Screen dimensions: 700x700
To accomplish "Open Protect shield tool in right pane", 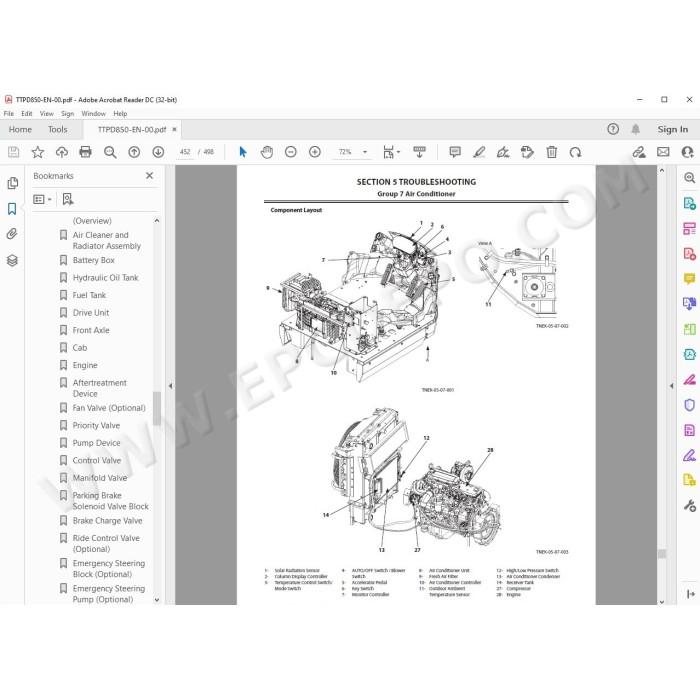I will click(689, 405).
